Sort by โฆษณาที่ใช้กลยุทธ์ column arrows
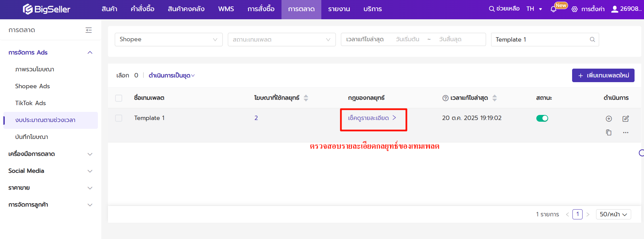Screen dimensions: 644x239 tap(306, 98)
